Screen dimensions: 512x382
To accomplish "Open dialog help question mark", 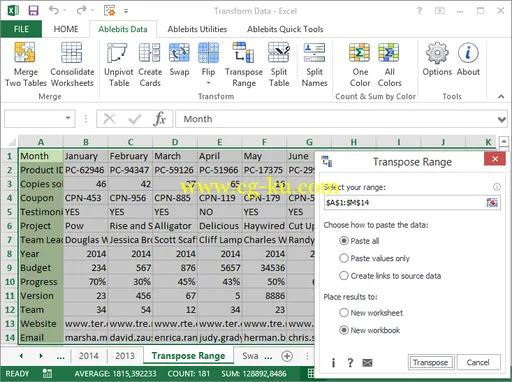I will (x=350, y=363).
